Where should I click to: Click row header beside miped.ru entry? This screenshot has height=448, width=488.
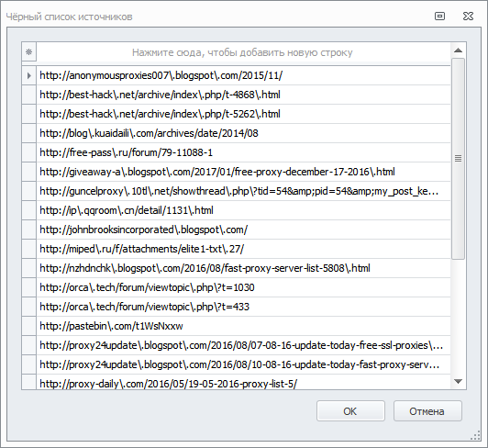(29, 249)
